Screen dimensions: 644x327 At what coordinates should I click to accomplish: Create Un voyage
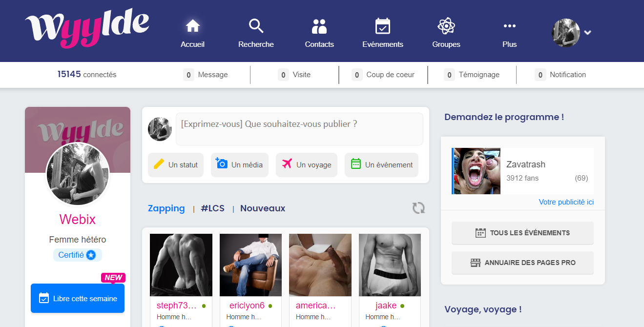[307, 165]
